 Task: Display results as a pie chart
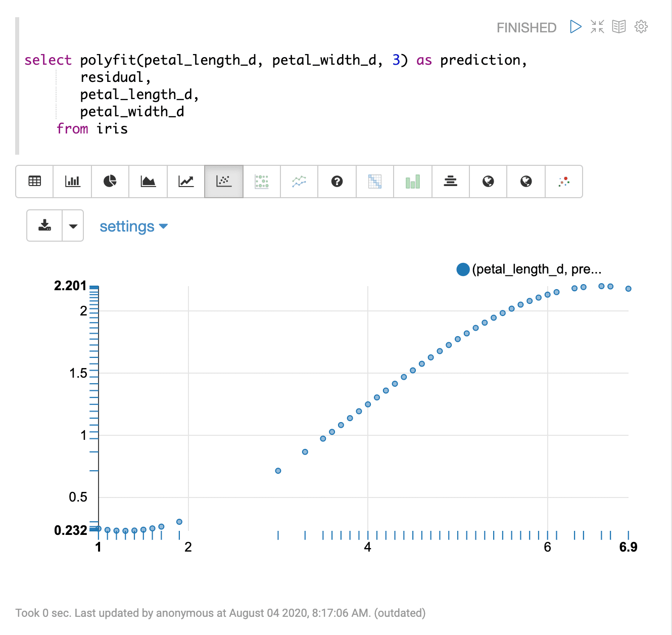pos(110,182)
